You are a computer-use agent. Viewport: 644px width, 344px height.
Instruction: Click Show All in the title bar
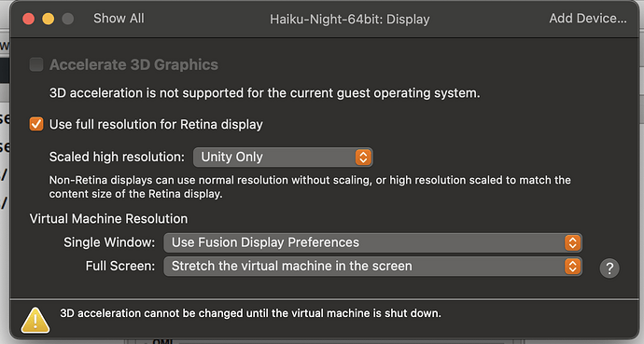[119, 19]
